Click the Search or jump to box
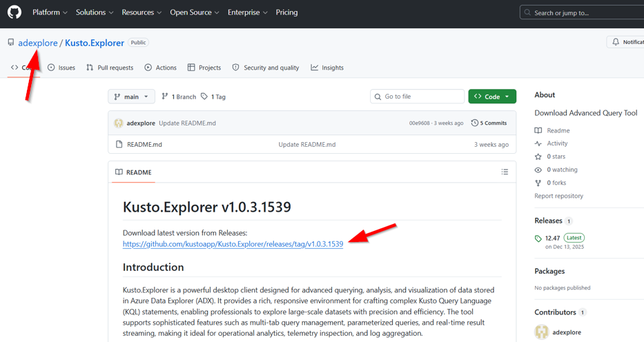The height and width of the screenshot is (342, 644). [580, 12]
